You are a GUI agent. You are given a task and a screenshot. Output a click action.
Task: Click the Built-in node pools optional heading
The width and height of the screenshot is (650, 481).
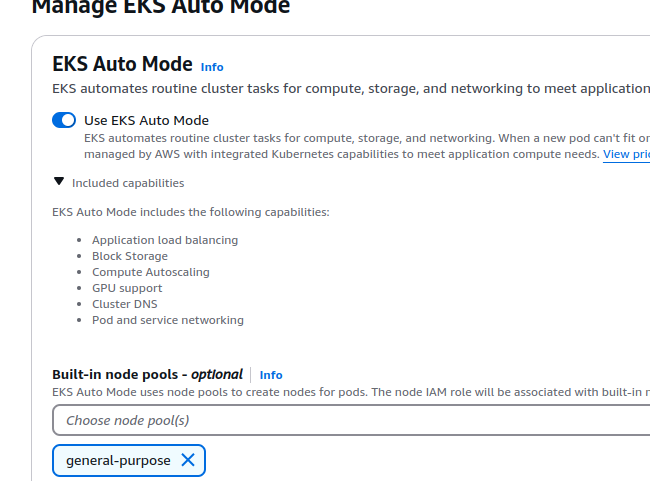tap(147, 374)
